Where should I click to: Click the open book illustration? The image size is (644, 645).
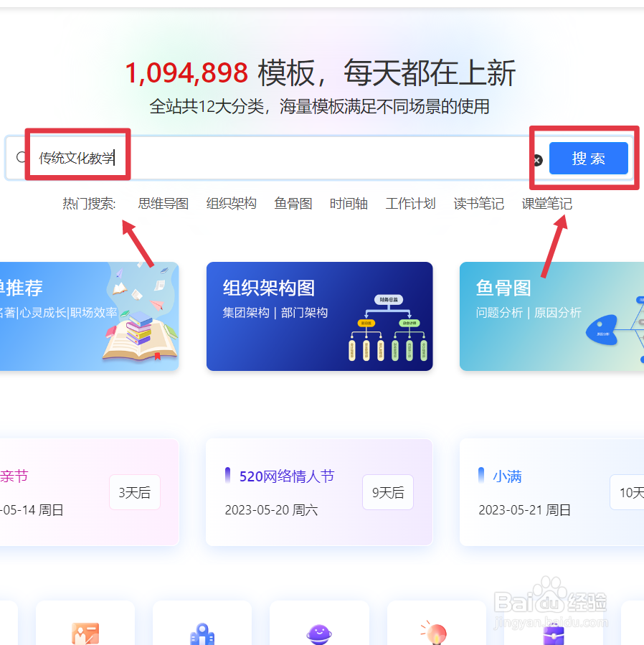tap(141, 337)
